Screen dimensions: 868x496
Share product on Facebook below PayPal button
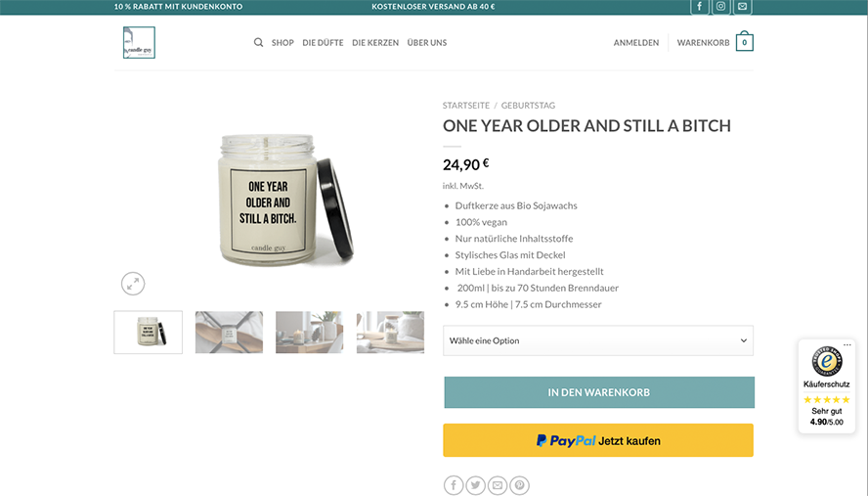click(454, 485)
